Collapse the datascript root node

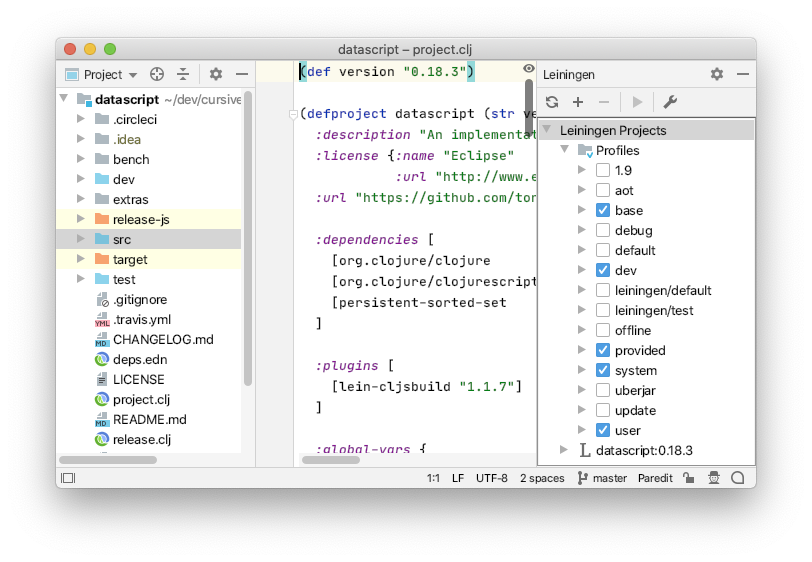[x=64, y=98]
